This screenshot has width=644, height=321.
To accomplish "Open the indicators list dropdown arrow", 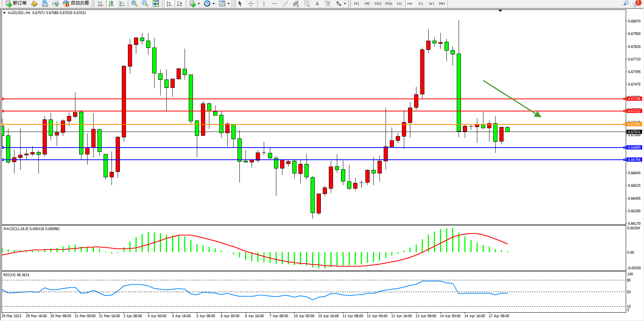I will (199, 3).
